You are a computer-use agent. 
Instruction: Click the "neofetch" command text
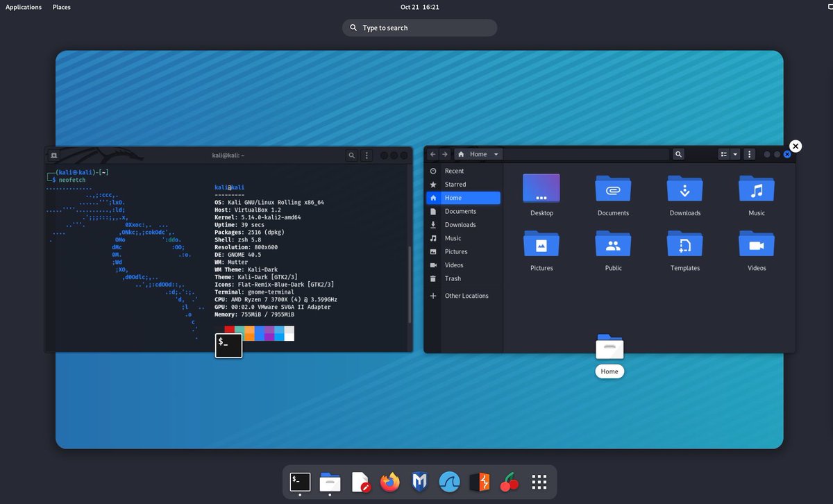pyautogui.click(x=73, y=180)
